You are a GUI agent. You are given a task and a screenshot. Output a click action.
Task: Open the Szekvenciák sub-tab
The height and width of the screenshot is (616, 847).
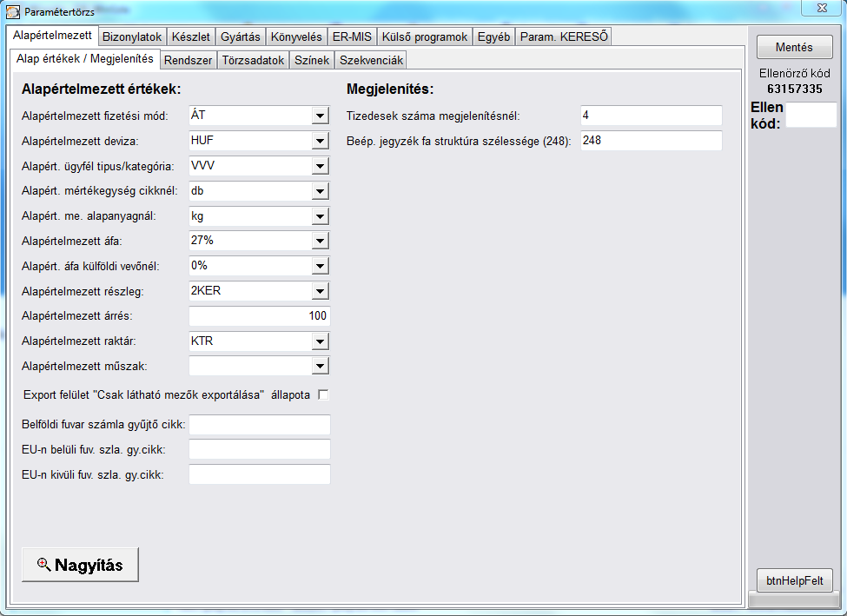tap(371, 60)
